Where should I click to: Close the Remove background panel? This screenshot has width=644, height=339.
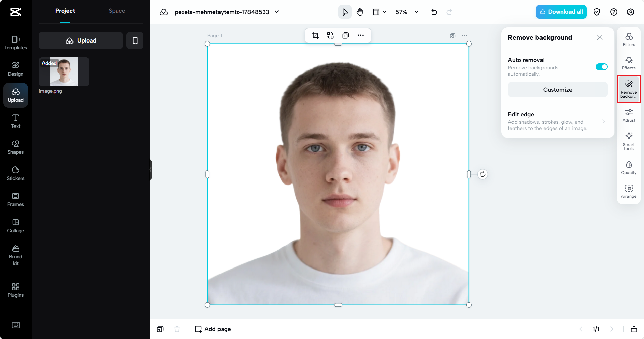(599, 37)
